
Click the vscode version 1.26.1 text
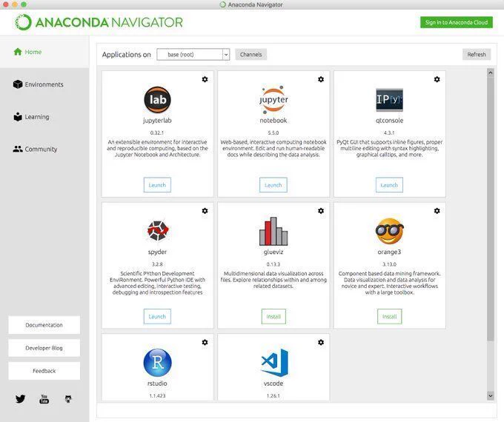point(273,395)
